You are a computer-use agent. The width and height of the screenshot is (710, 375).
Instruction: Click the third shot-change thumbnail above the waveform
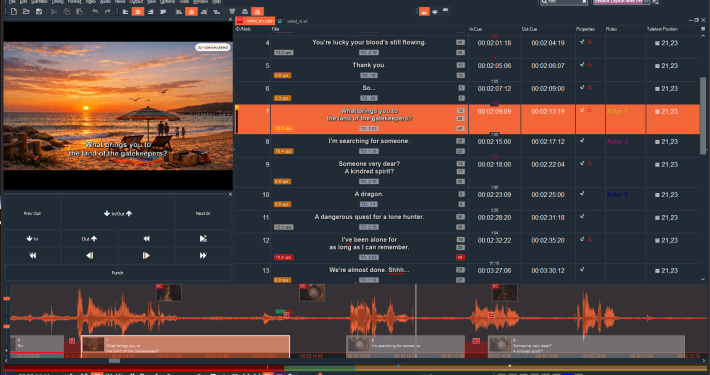pyautogui.click(x=504, y=293)
